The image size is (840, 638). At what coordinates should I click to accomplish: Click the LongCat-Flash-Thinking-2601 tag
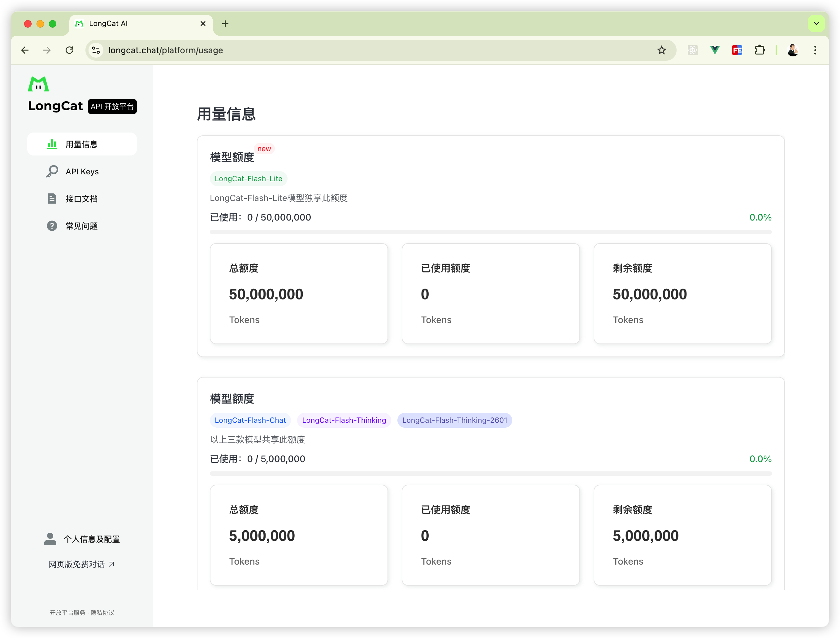tap(454, 420)
